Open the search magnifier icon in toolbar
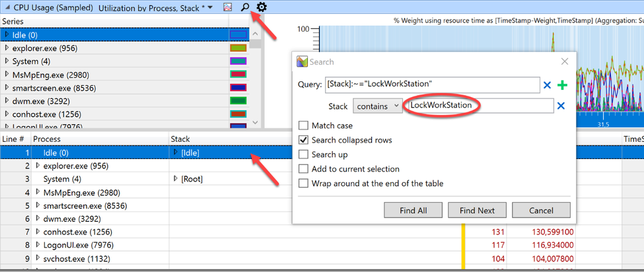Viewport: 644px width, 272px height. tap(245, 7)
